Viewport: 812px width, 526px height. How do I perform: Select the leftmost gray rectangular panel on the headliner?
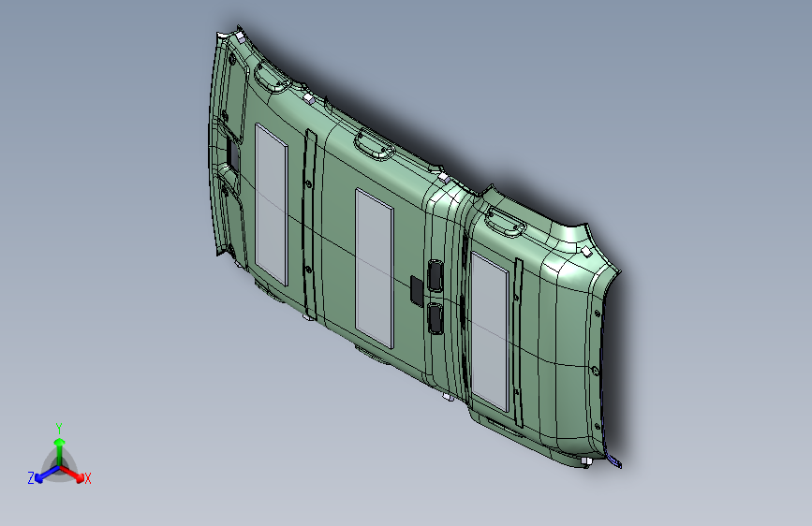click(x=271, y=203)
